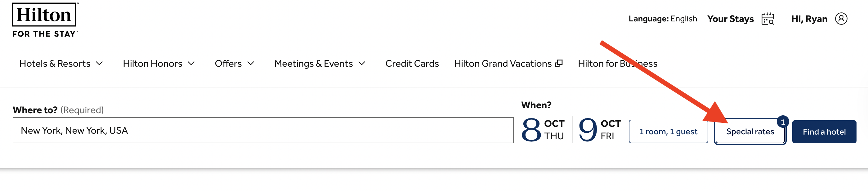Image resolution: width=868 pixels, height=191 pixels.
Task: Expand the Offers menu chevron
Action: (x=251, y=63)
